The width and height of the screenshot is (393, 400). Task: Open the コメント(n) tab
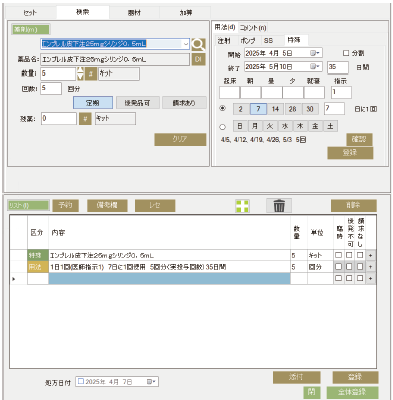253,28
